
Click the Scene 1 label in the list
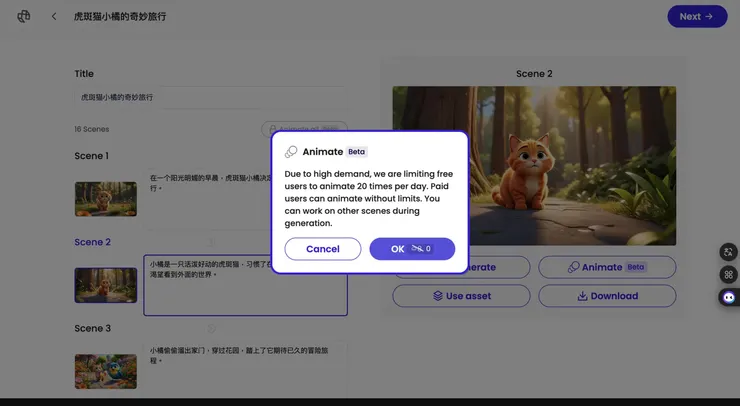tap(92, 156)
